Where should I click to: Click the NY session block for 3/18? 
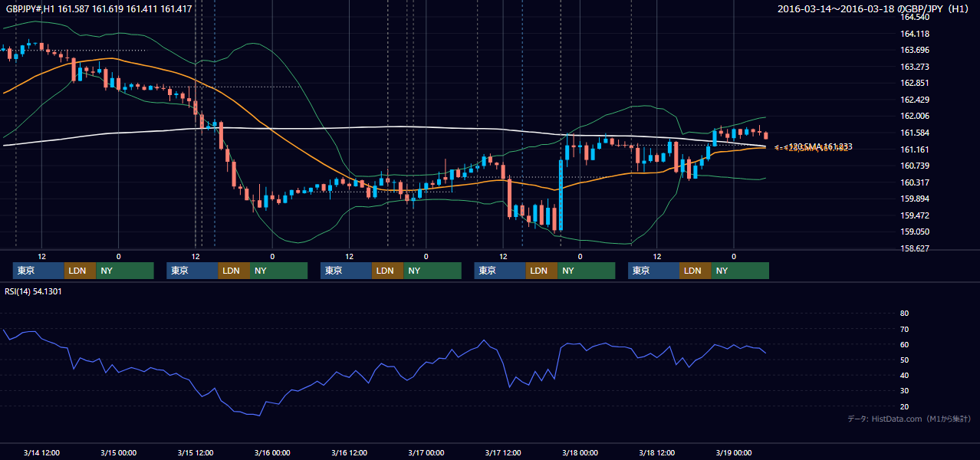click(x=740, y=271)
